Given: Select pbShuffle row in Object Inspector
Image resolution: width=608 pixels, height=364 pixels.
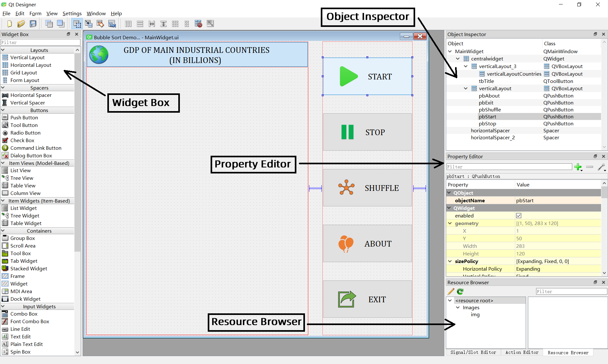Looking at the screenshot, I should (523, 110).
